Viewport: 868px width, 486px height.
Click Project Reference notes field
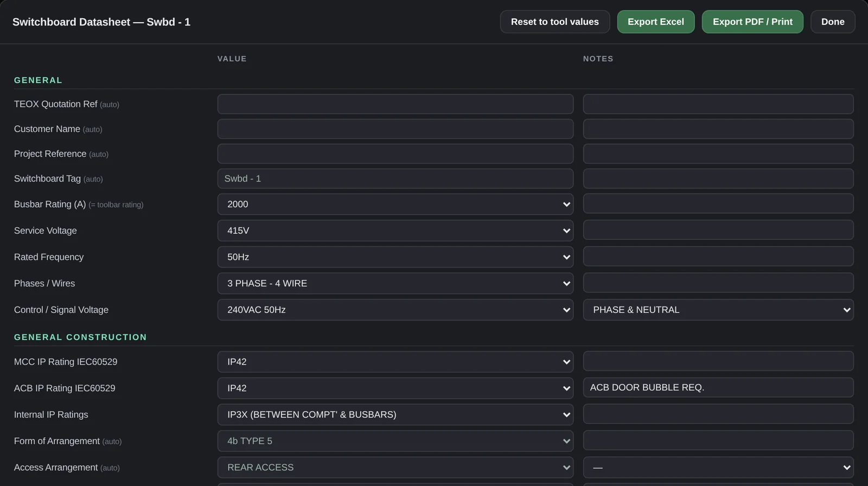click(x=718, y=154)
